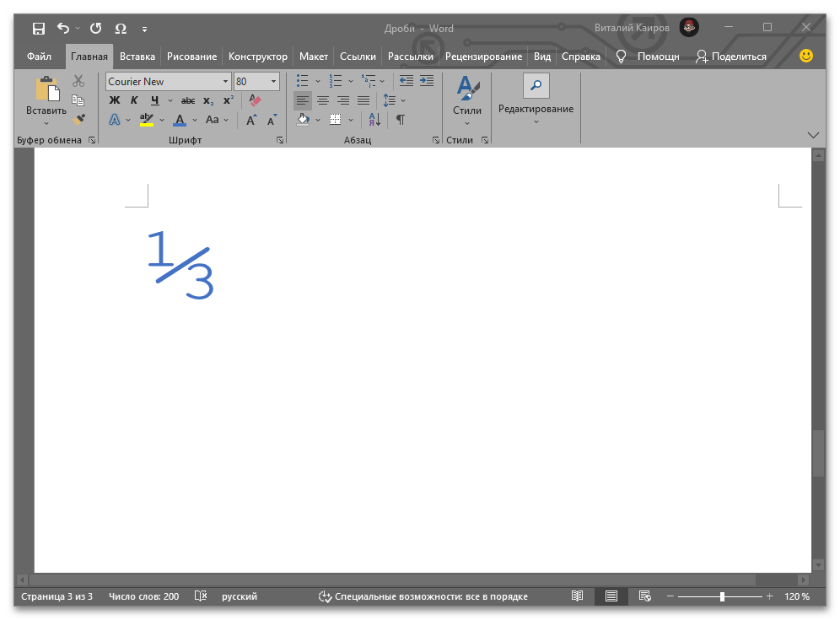
Task: Click the zoom slider in status bar
Action: 722,596
